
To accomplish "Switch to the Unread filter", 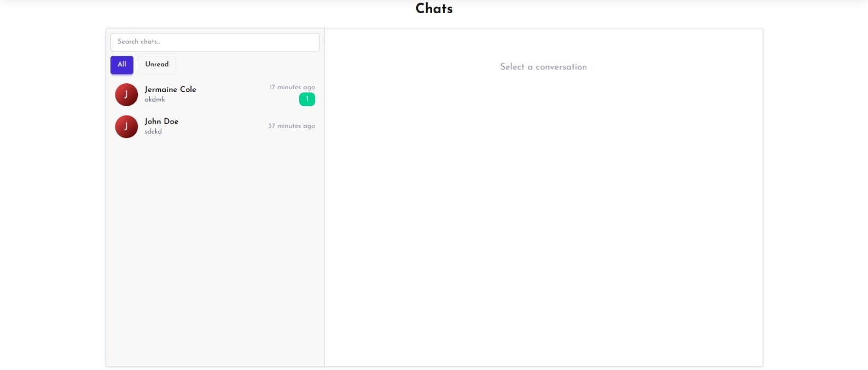I will point(157,65).
